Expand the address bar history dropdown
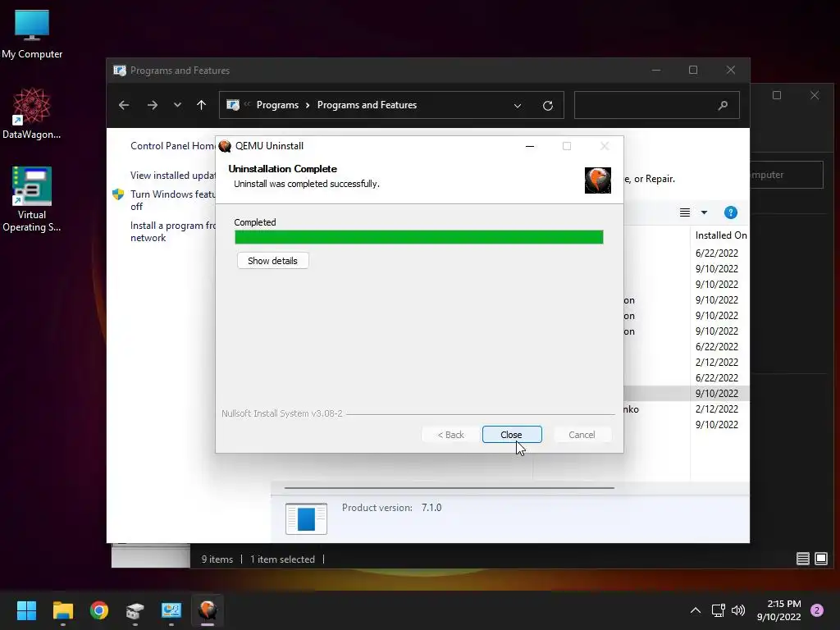 pyautogui.click(x=518, y=106)
